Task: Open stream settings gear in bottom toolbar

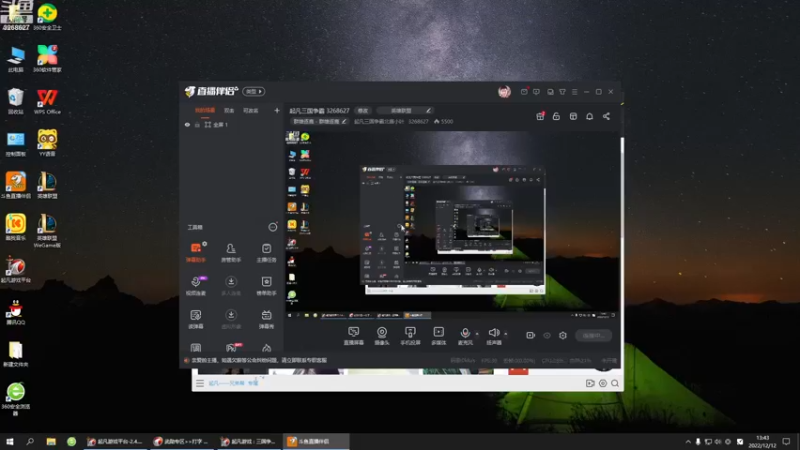Action: [x=563, y=335]
